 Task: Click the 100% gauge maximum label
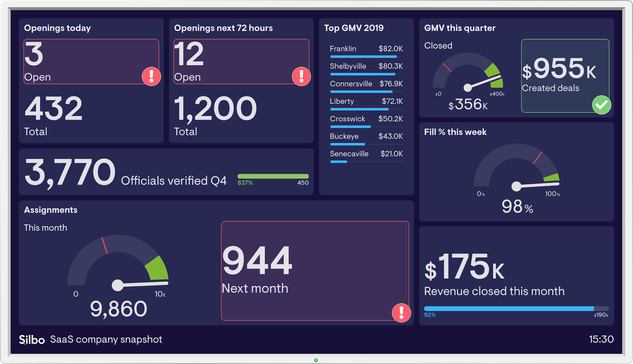tap(553, 194)
